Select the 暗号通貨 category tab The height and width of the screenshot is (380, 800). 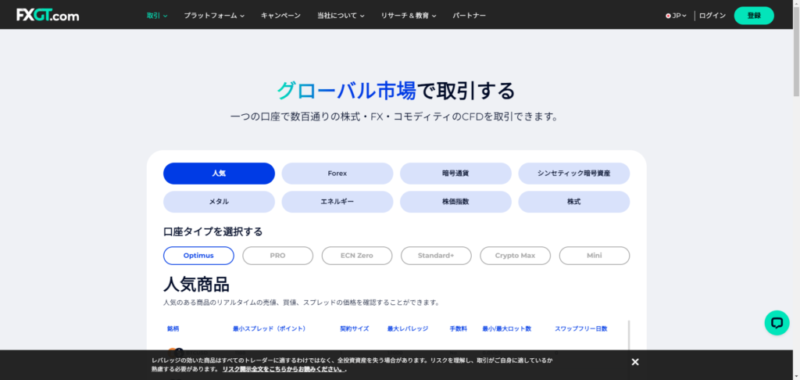coord(456,173)
